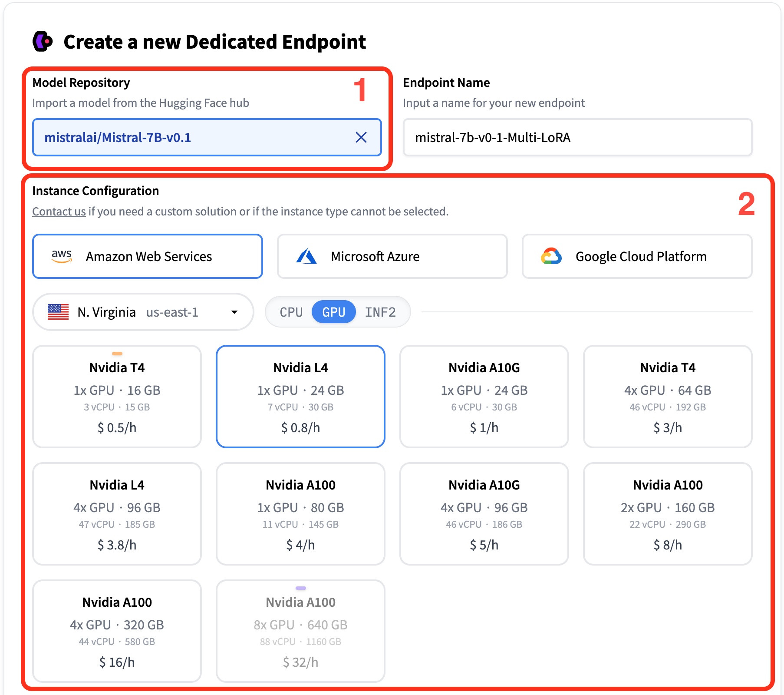Click the US flag icon in region selector
The height and width of the screenshot is (695, 784).
[x=58, y=312]
